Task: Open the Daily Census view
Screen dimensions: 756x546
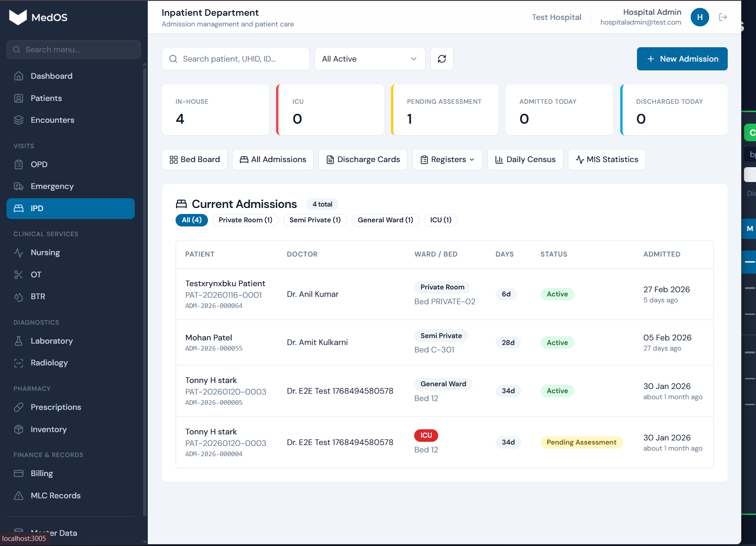Action: [x=525, y=159]
